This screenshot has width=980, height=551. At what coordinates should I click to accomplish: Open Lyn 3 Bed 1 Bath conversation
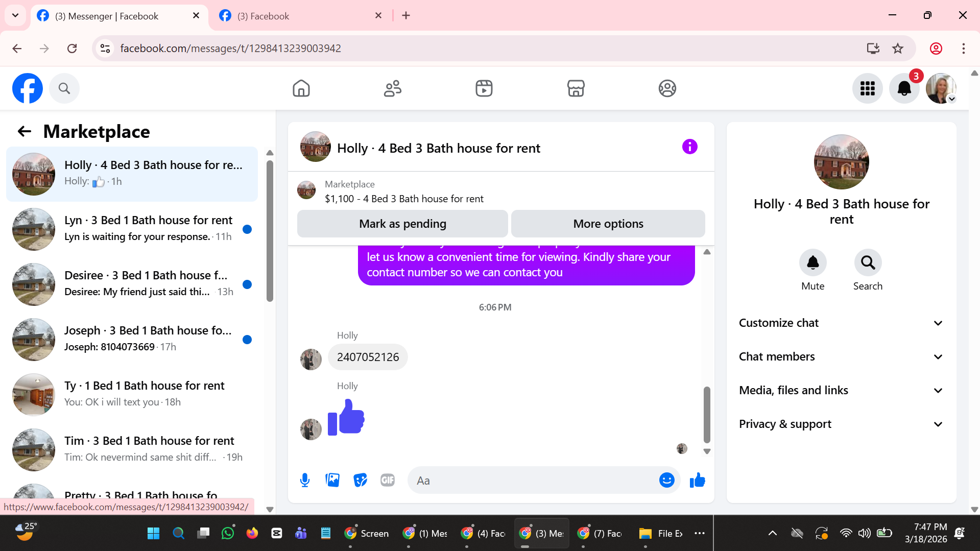[x=132, y=229]
